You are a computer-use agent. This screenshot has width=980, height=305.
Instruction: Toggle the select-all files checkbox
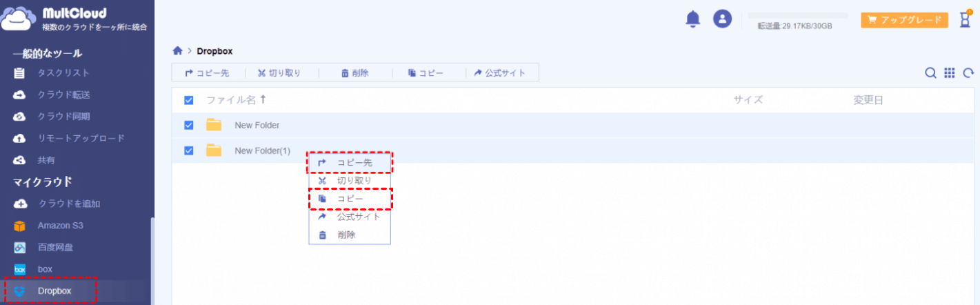[x=189, y=101]
